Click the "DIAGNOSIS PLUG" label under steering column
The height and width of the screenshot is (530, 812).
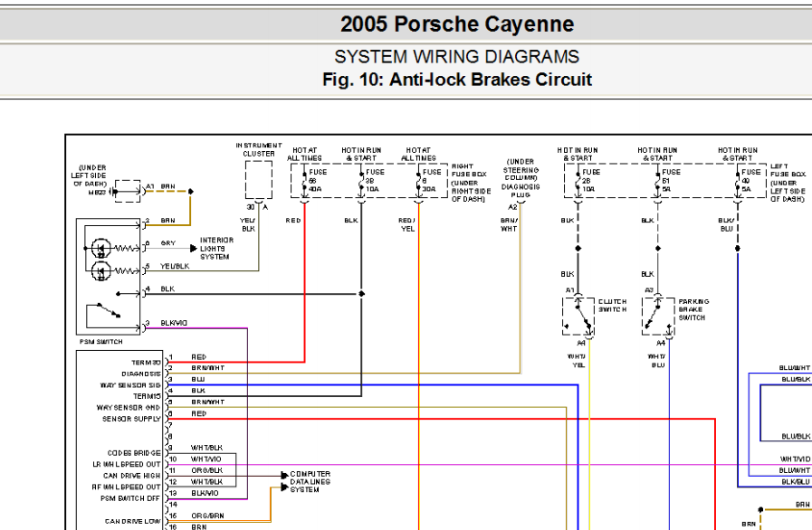tap(521, 191)
